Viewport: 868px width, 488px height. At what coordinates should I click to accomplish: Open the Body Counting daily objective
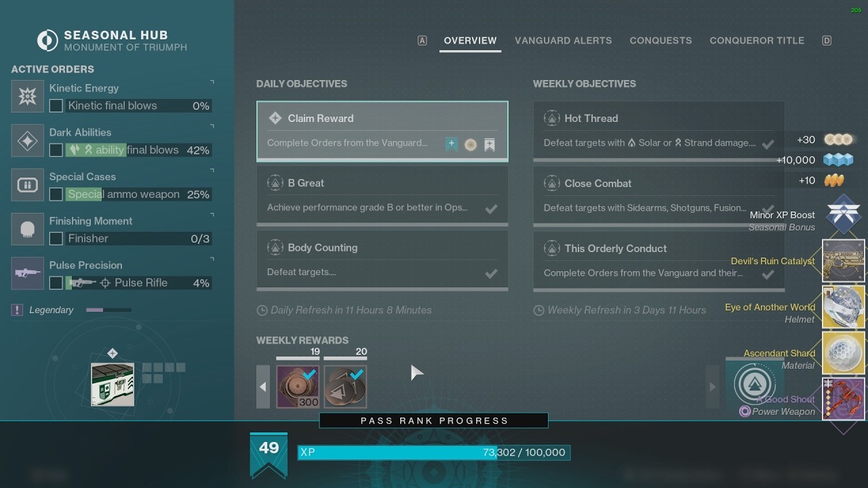[x=382, y=261]
